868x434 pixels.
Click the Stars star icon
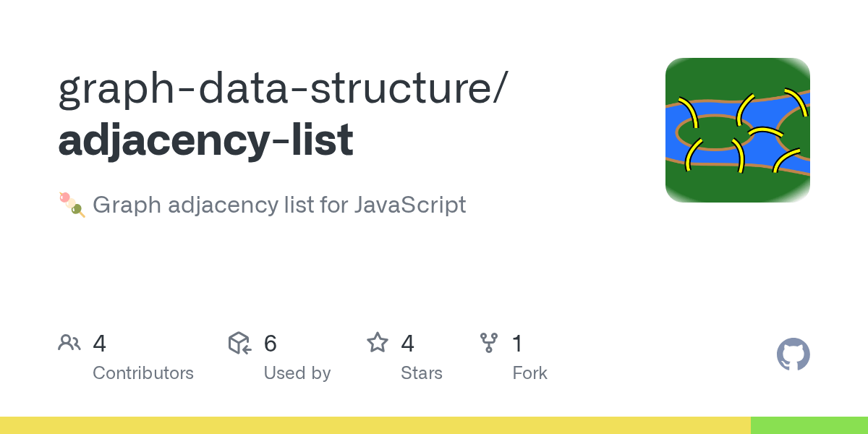click(x=378, y=343)
